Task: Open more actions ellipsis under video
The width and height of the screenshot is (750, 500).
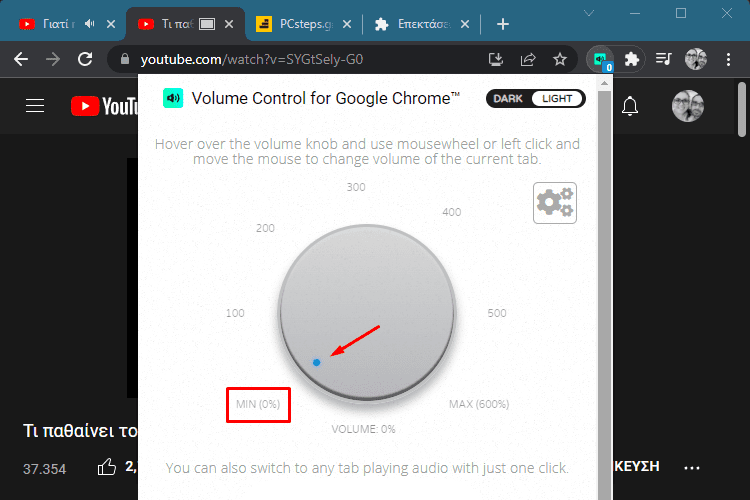Action: coord(692,467)
